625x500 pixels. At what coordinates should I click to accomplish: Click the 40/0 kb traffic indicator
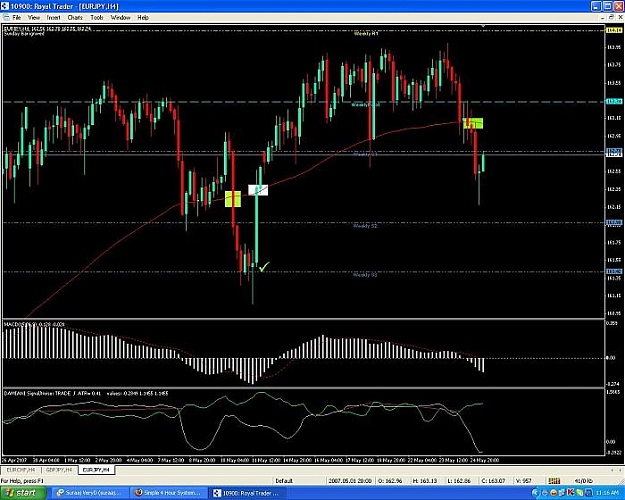(583, 481)
